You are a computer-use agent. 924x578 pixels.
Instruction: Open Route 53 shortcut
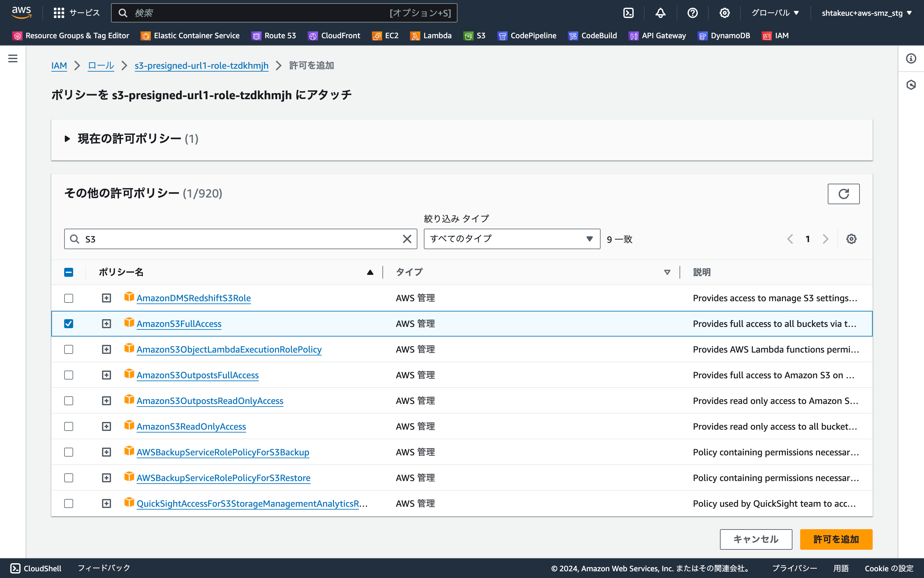(274, 36)
